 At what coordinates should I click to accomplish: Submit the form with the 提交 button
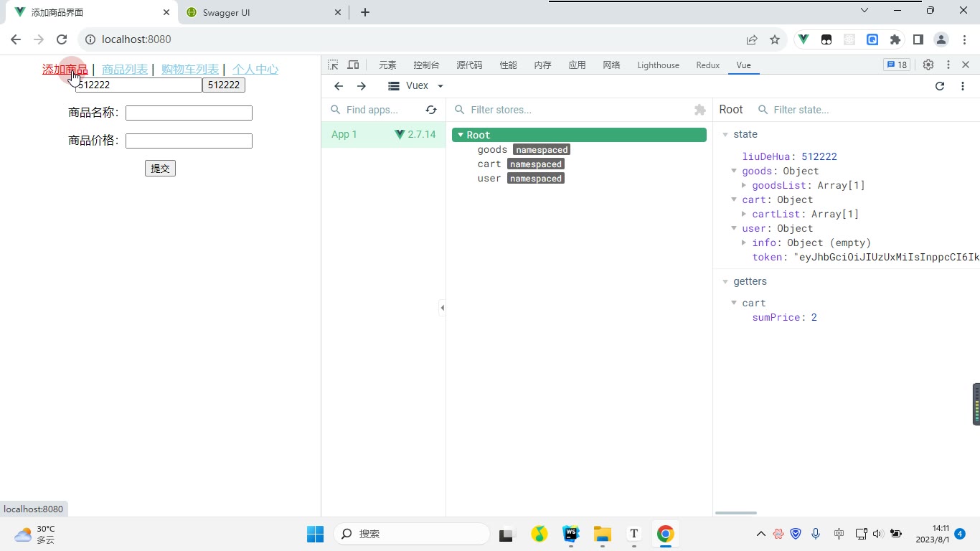coord(160,169)
